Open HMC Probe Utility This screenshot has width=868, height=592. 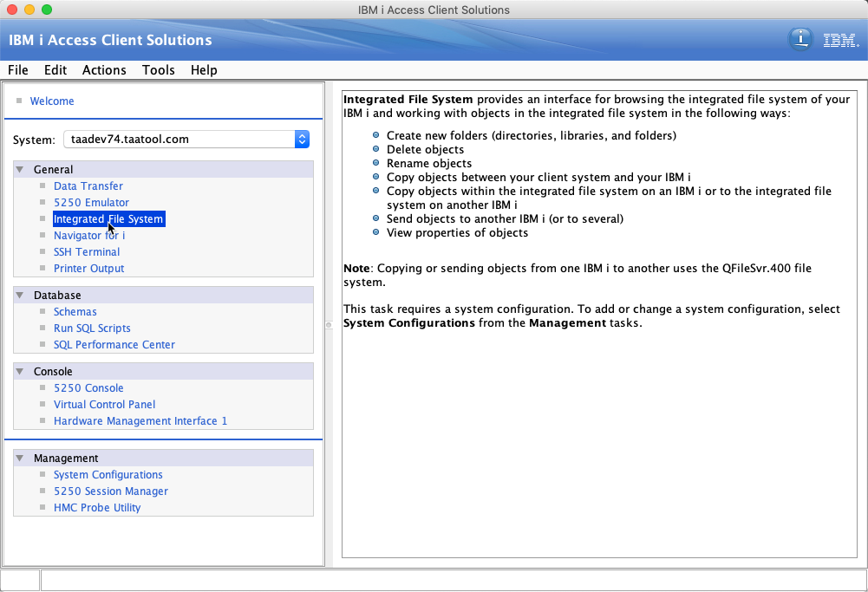97,507
